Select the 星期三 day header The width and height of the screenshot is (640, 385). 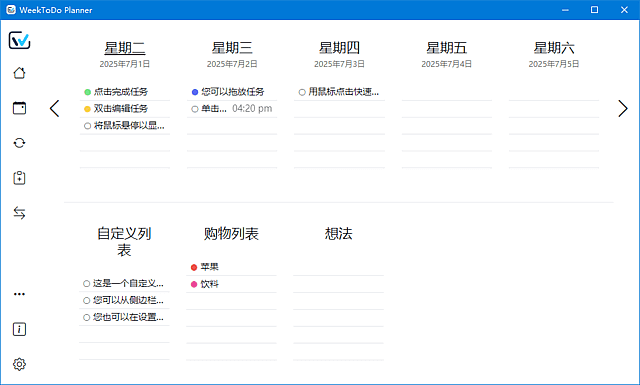[232, 48]
